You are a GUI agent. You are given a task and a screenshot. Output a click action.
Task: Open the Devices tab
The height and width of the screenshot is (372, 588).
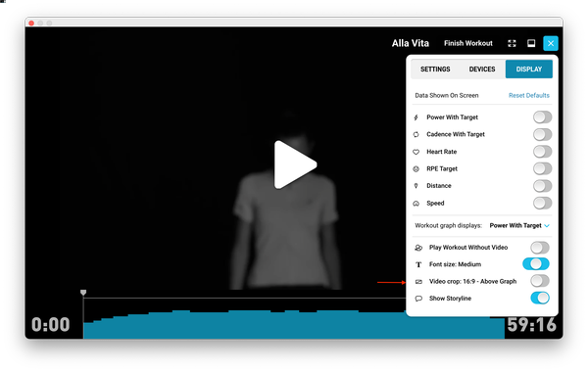482,70
